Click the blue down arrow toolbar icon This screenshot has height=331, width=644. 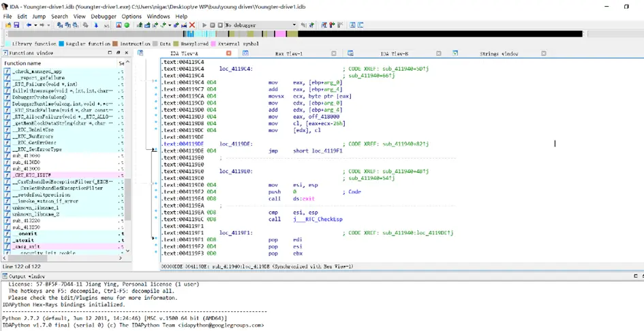click(x=96, y=25)
